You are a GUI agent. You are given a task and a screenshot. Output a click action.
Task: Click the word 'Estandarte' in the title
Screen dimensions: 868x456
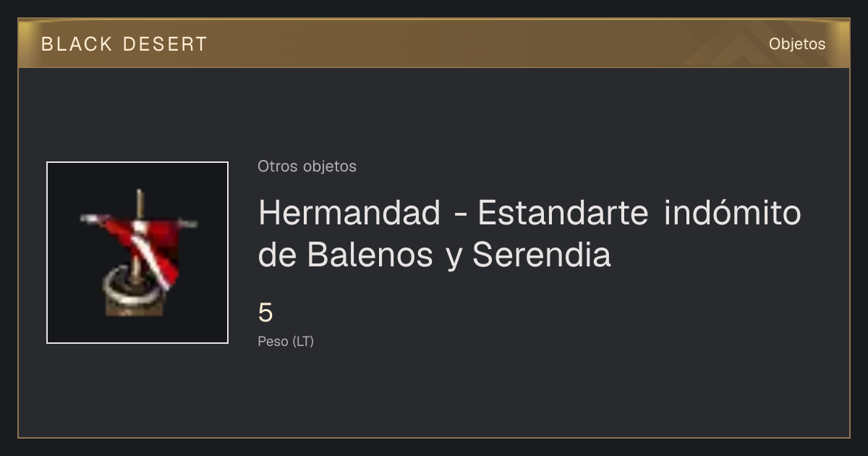tap(563, 213)
